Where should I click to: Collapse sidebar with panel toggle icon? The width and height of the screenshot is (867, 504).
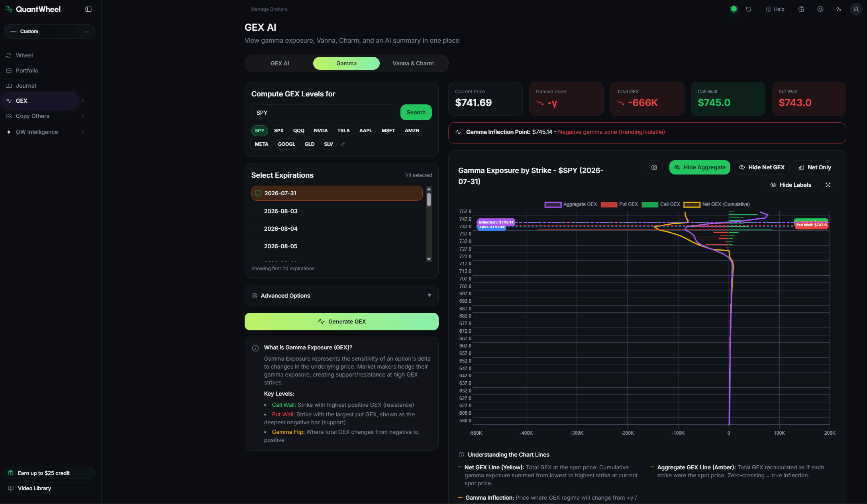click(88, 9)
